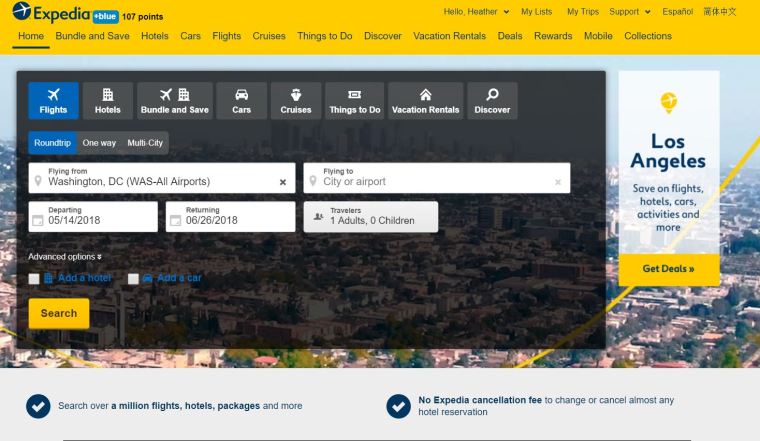This screenshot has height=441, width=760.
Task: Click the Los Angeles yellow plane pin icon
Action: pyautogui.click(x=668, y=102)
